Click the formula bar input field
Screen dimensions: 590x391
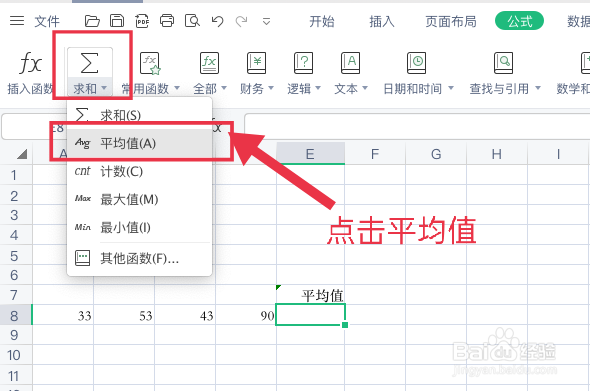pos(417,126)
